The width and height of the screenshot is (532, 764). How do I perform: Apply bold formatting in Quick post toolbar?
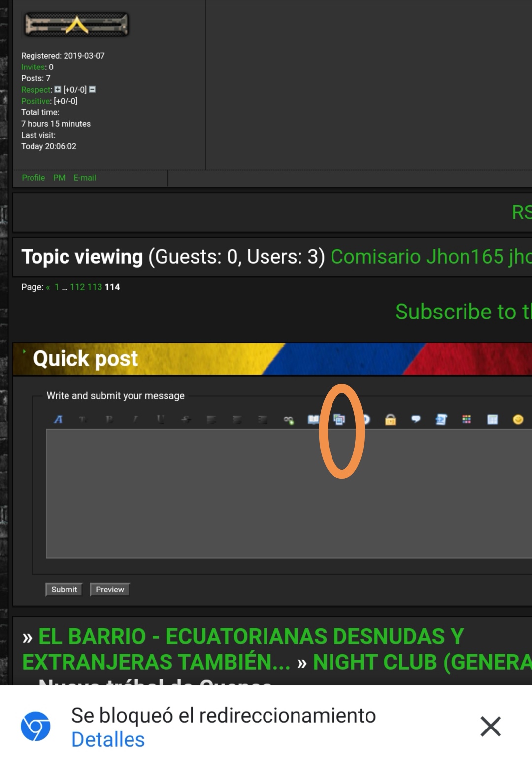click(x=109, y=419)
